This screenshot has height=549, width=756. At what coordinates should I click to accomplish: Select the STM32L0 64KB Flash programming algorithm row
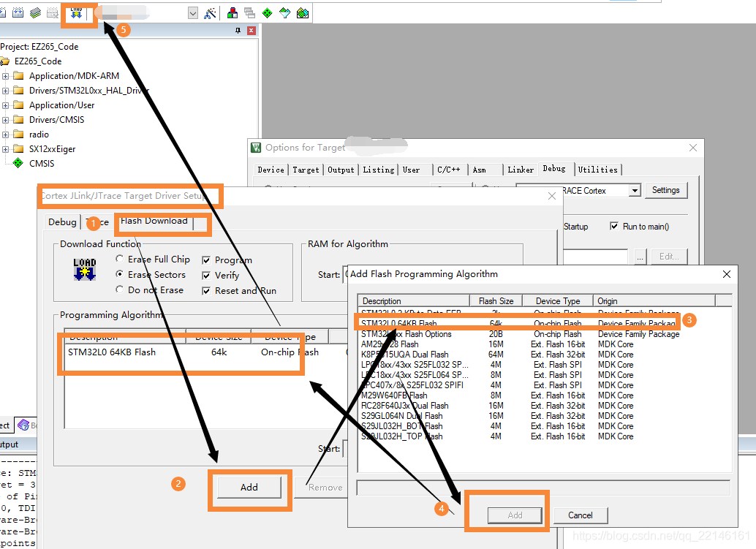pos(205,352)
